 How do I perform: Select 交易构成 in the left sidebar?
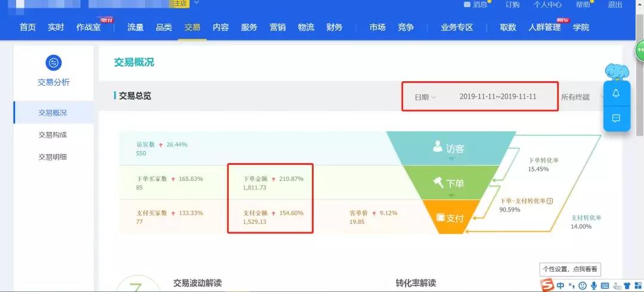pos(53,135)
